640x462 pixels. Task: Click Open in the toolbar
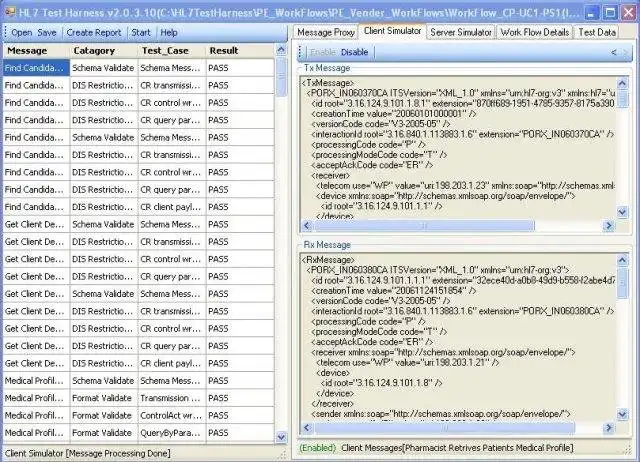(21, 33)
